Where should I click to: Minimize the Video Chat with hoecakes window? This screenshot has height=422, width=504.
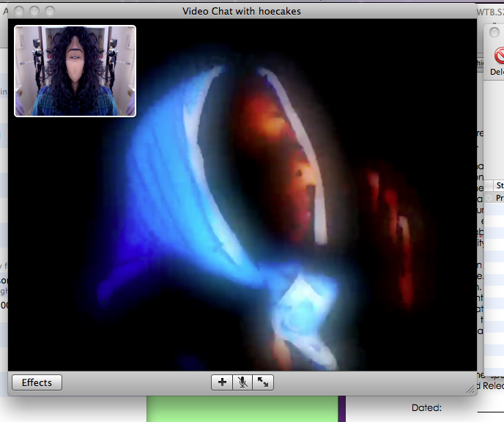34,11
